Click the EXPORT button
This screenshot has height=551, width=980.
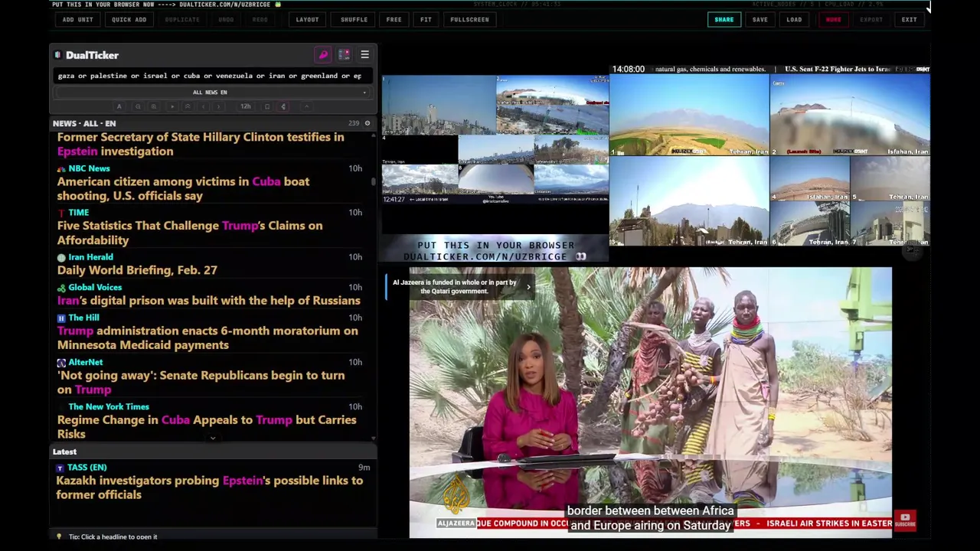871,20
